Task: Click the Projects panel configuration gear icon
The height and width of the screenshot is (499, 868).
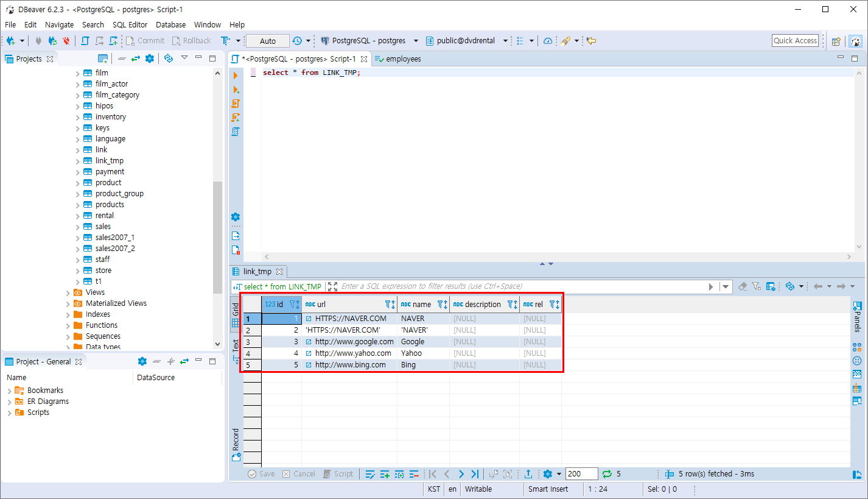Action: tap(150, 58)
